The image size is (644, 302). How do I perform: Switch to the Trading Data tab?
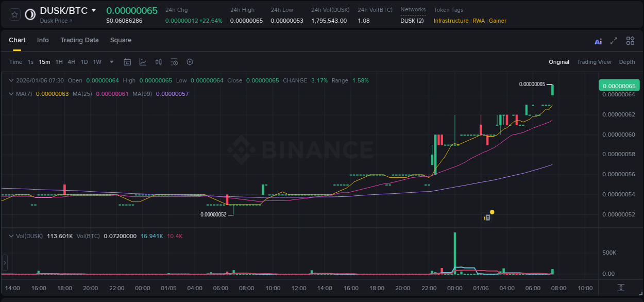tap(79, 40)
